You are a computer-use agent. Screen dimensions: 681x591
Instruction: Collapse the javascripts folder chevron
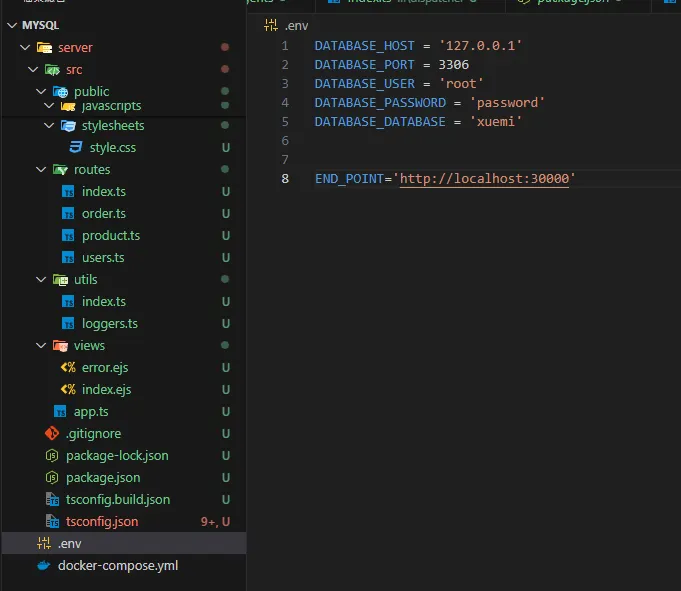(x=49, y=106)
